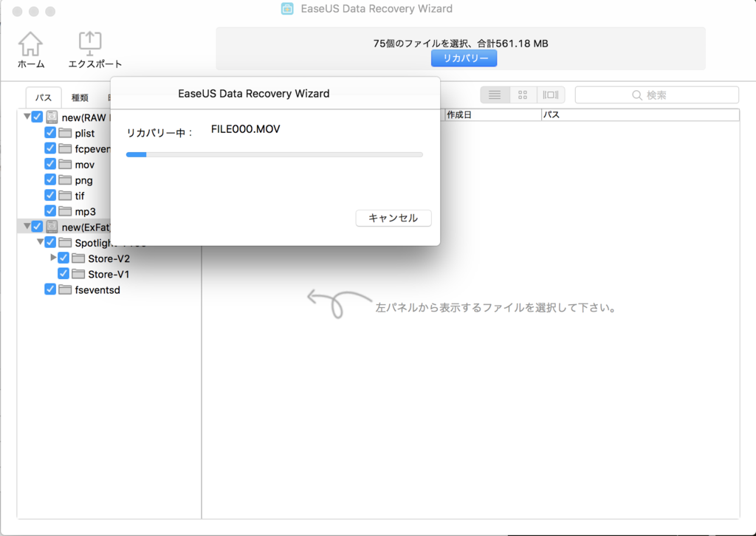The width and height of the screenshot is (756, 536).
Task: Uncheck the fcpevent folder checkbox
Action: (x=50, y=148)
